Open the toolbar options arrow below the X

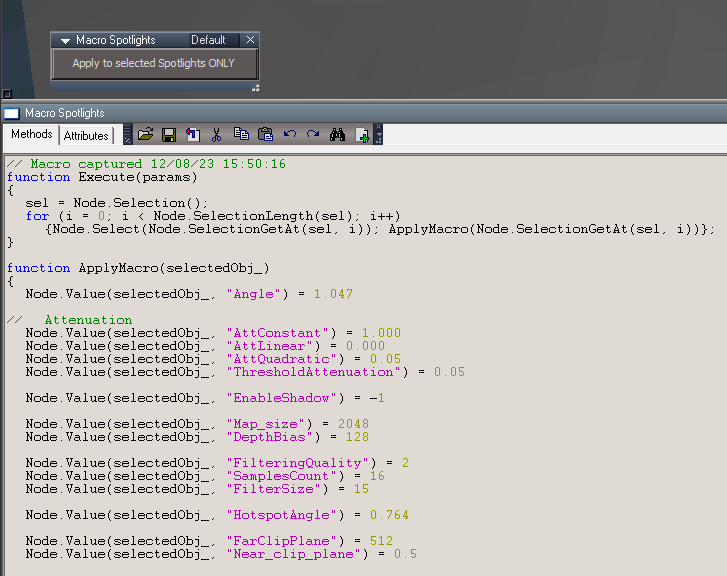point(379,138)
